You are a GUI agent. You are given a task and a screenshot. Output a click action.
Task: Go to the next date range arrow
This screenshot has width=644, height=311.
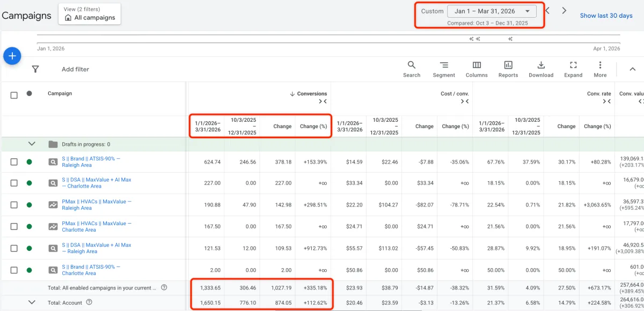click(x=564, y=11)
